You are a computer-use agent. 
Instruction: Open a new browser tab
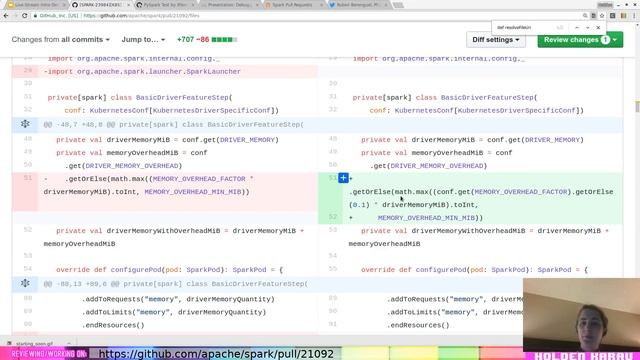coord(399,5)
